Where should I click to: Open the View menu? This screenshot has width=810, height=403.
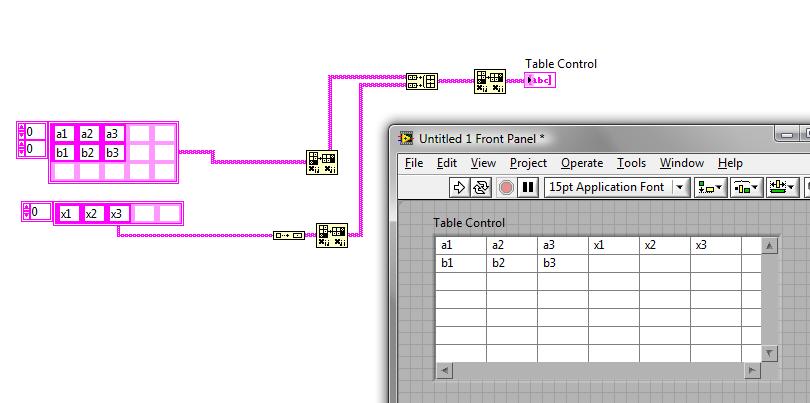(483, 163)
